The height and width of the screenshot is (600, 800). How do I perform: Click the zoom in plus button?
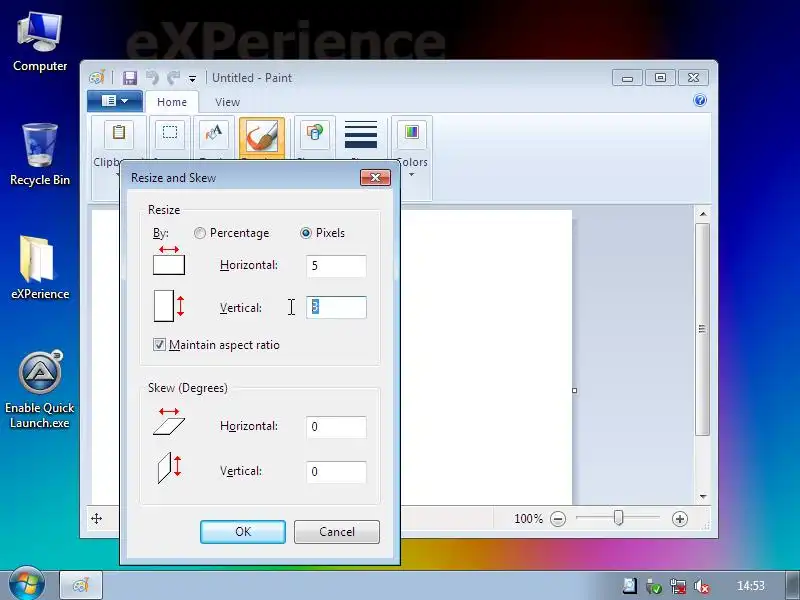[x=680, y=519]
